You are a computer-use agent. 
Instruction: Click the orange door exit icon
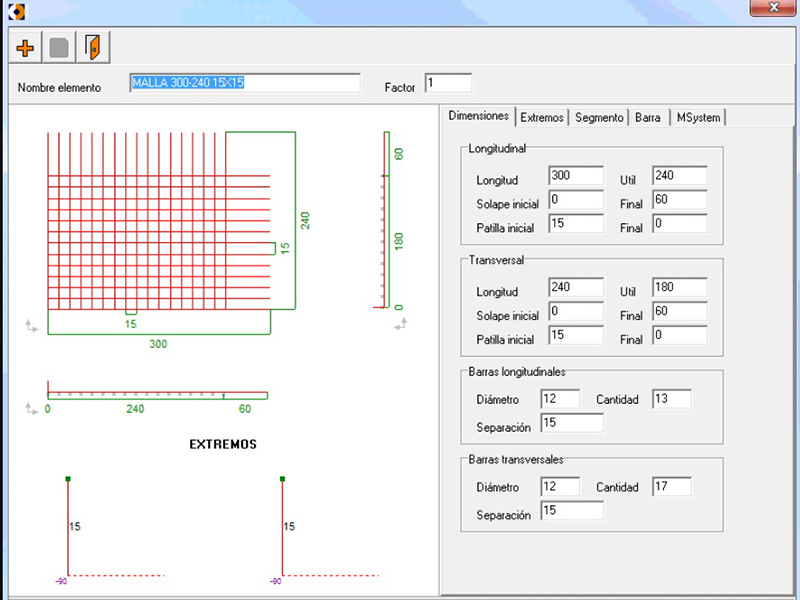[x=93, y=48]
